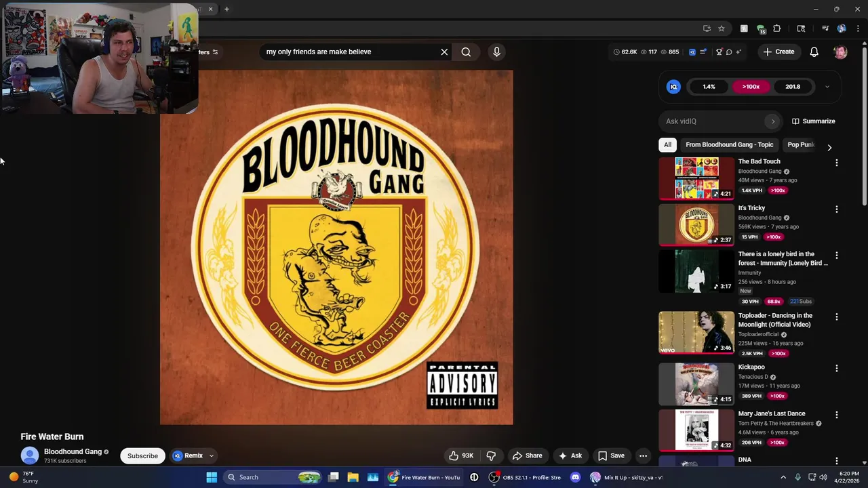Click the 1.4% vidIQ metric pill
Screen dimensions: 868x488
[x=709, y=87]
